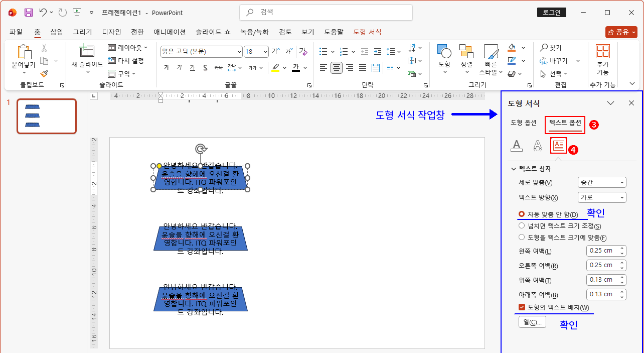Image resolution: width=644 pixels, height=353 pixels.
Task: Click the 로그인 button in title bar
Action: point(552,12)
